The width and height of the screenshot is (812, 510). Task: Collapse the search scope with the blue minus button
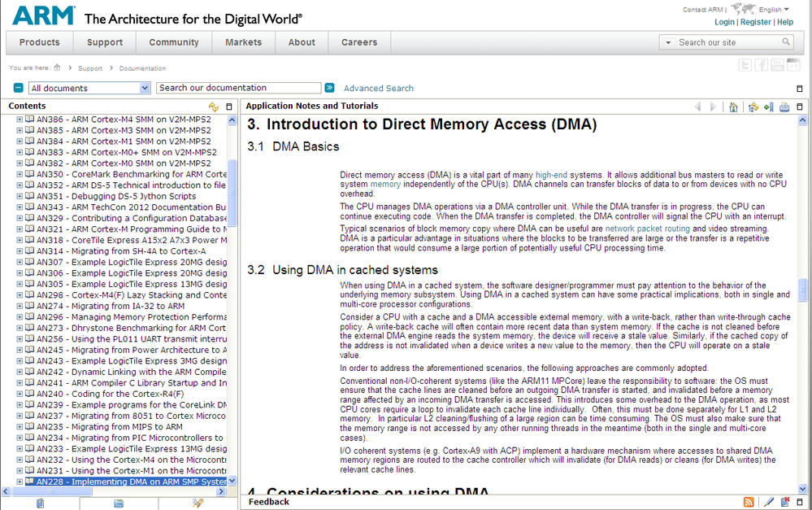tap(18, 88)
